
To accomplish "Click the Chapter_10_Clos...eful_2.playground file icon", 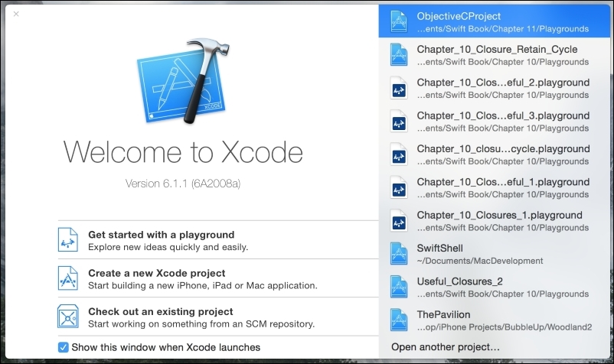I will pyautogui.click(x=399, y=88).
